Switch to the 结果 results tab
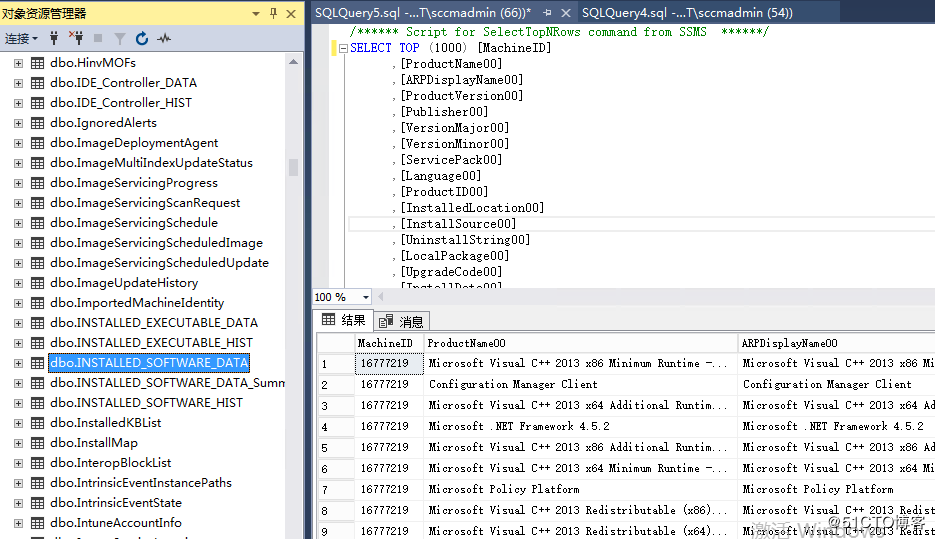 pyautogui.click(x=343, y=321)
